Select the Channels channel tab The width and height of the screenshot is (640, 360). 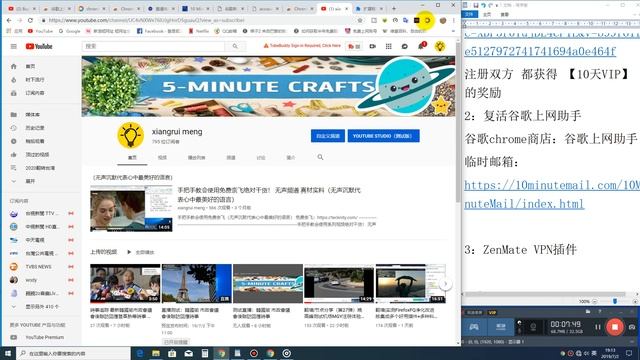click(231, 157)
